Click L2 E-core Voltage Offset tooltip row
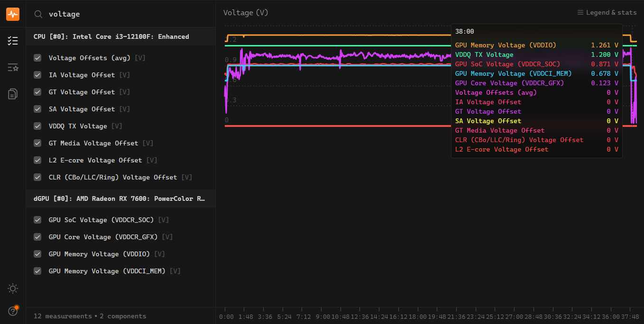Viewport: 644px width, 324px height. 536,149
